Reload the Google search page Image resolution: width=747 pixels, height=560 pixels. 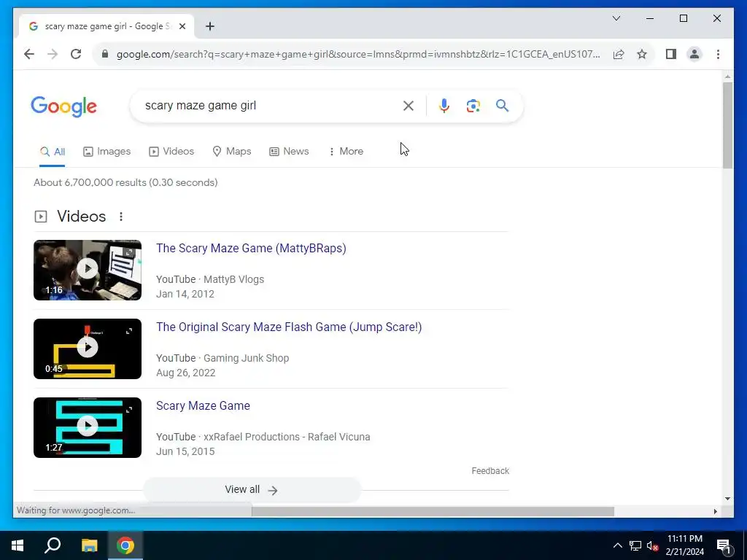(x=76, y=54)
